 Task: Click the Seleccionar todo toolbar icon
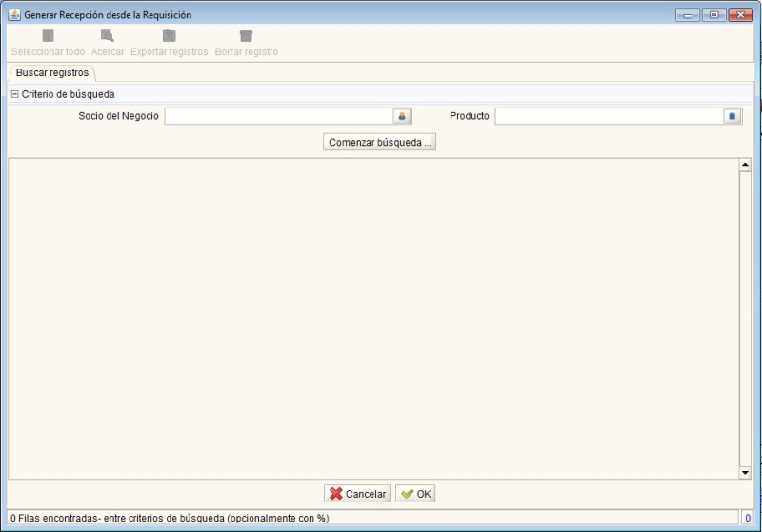[48, 35]
